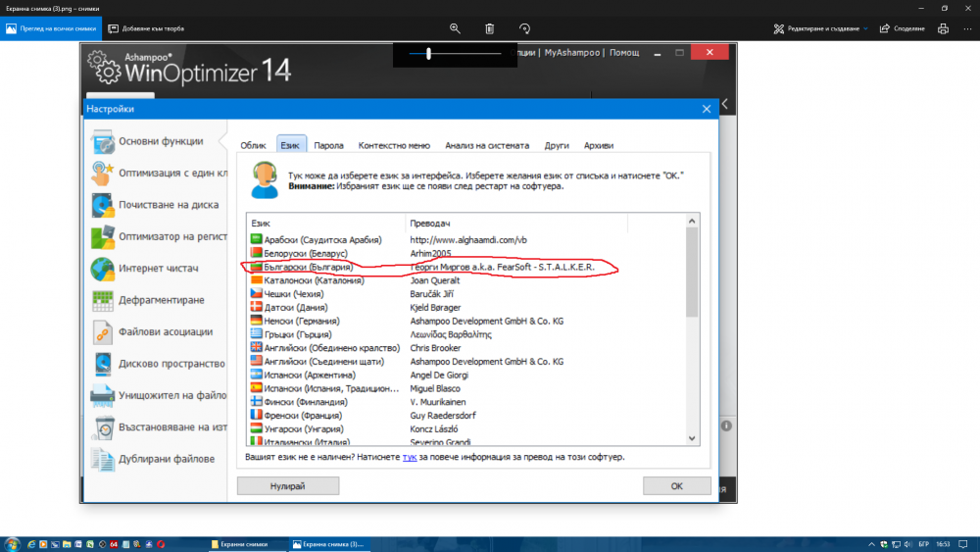
Task: Open the red Opera icon on taskbar
Action: (x=161, y=544)
